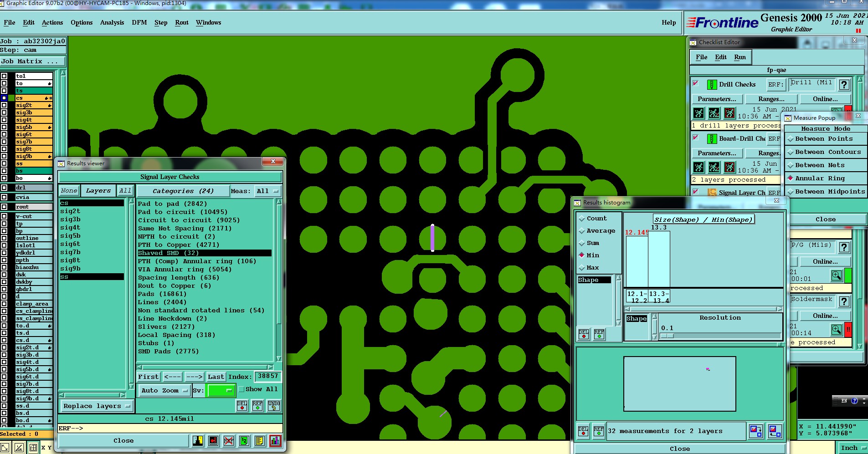Screen dimensions: 868x454
Task: Click DEL icon in Results viewer
Action: [242, 405]
